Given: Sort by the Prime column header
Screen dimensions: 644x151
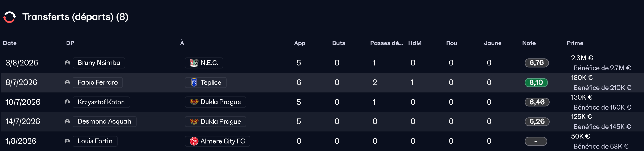Looking at the screenshot, I should (575, 43).
